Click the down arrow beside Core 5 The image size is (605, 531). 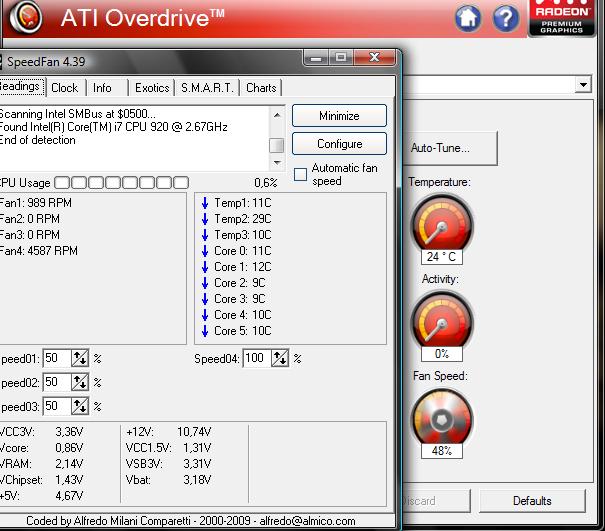click(x=205, y=331)
